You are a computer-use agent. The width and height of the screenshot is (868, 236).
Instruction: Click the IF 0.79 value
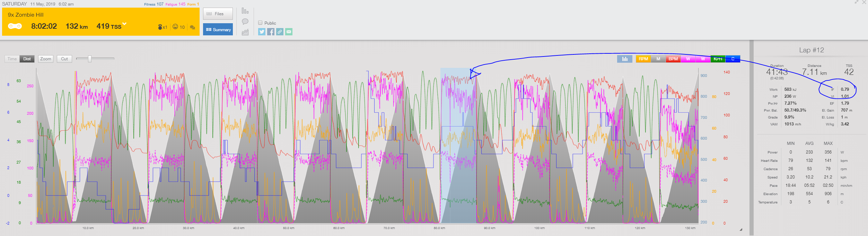pos(845,89)
